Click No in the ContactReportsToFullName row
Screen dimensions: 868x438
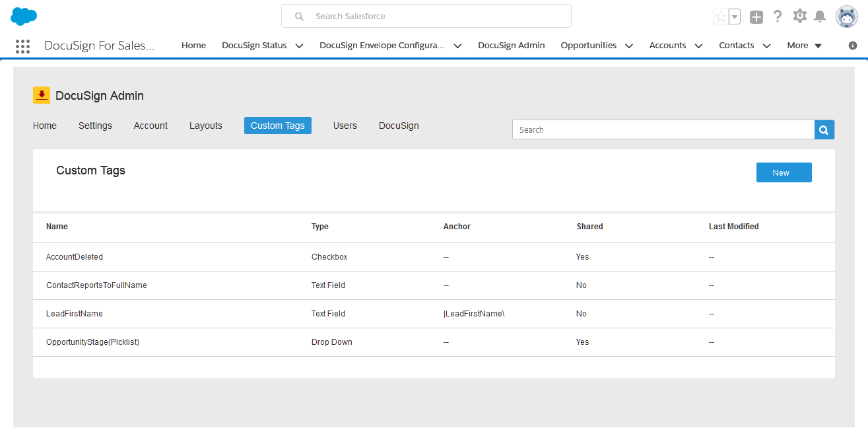pos(582,285)
